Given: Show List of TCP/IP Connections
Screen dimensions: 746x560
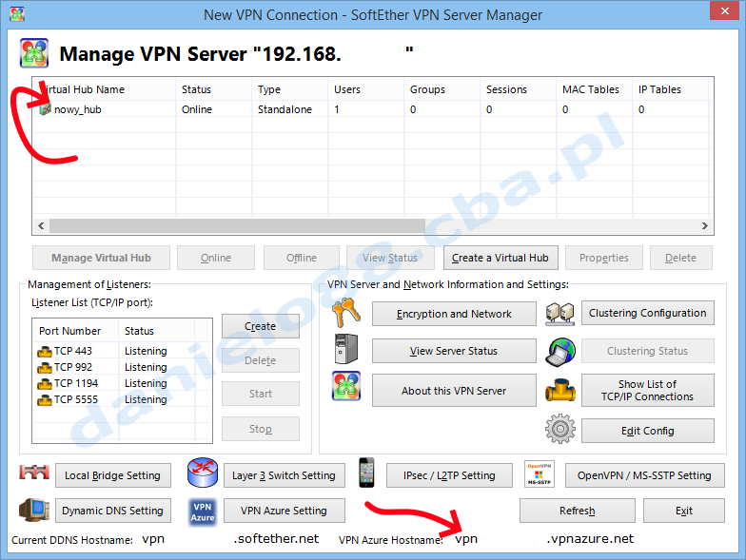Looking at the screenshot, I should point(647,390).
